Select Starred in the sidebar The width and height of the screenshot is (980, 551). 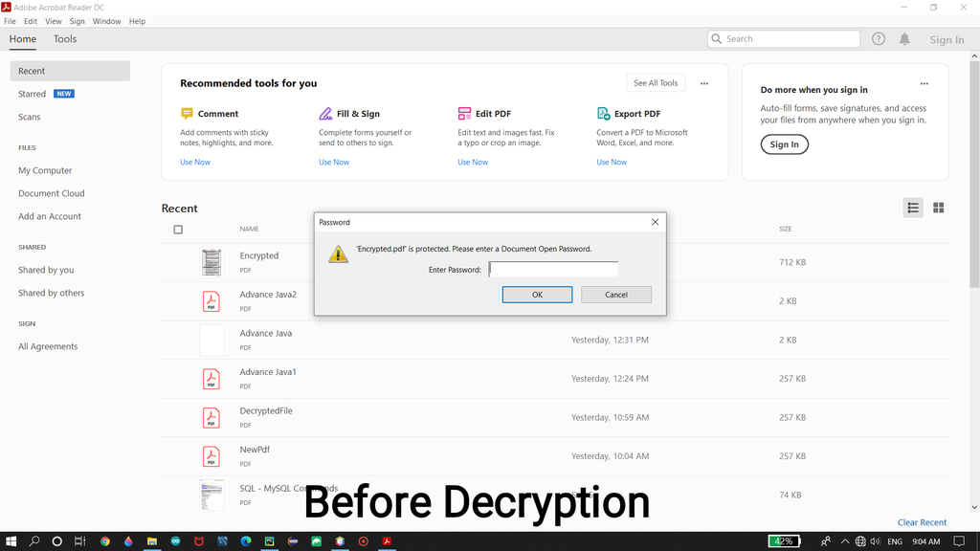pyautogui.click(x=32, y=94)
